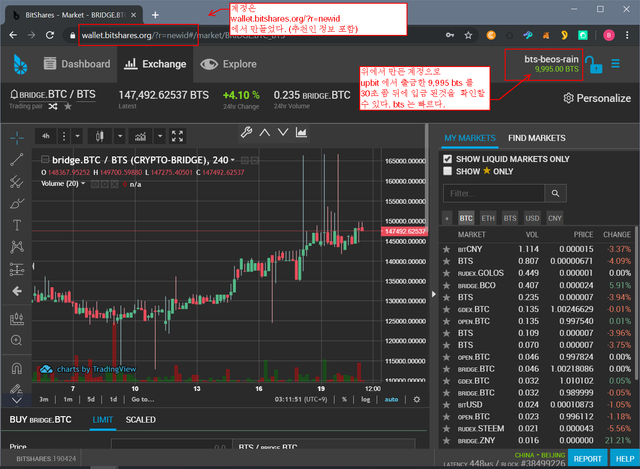Open the measure ruler tool
Screen dimensions: 640x469
(x=17, y=318)
